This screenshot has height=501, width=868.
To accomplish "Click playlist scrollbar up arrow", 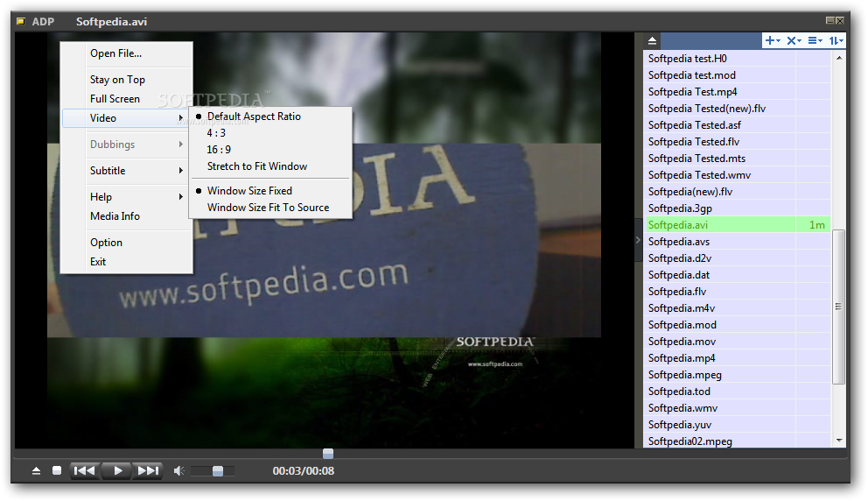I will click(x=838, y=58).
